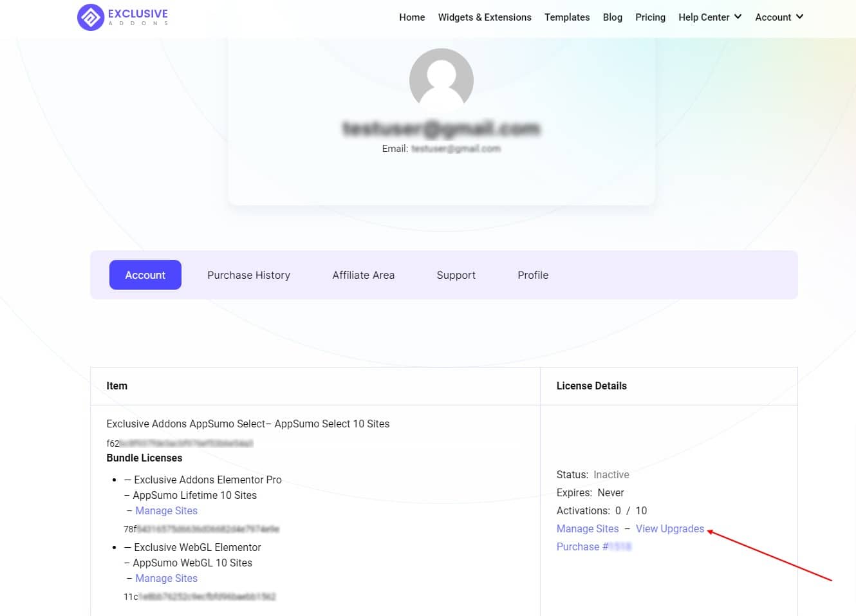Viewport: 856px width, 616px height.
Task: Expand the Help Center dropdown
Action: 710,17
